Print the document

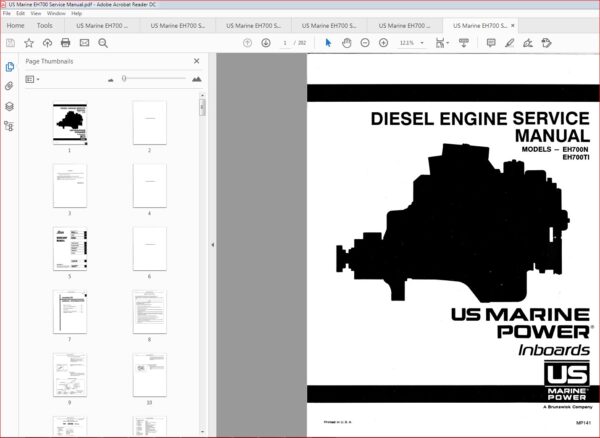(65, 43)
